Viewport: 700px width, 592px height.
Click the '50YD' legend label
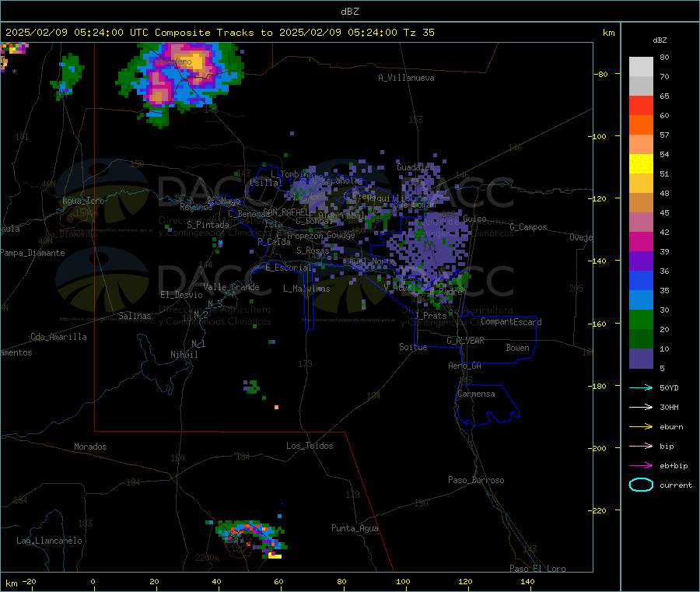point(669,387)
